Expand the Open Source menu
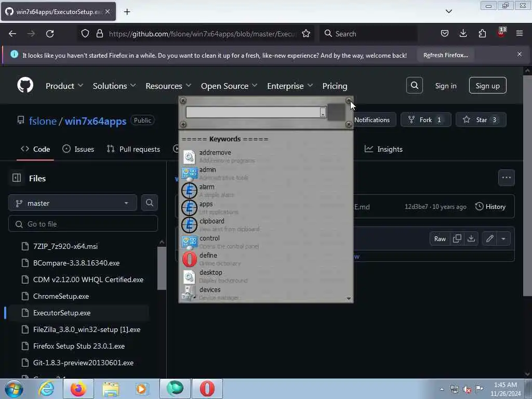Image resolution: width=532 pixels, height=399 pixels. point(229,86)
